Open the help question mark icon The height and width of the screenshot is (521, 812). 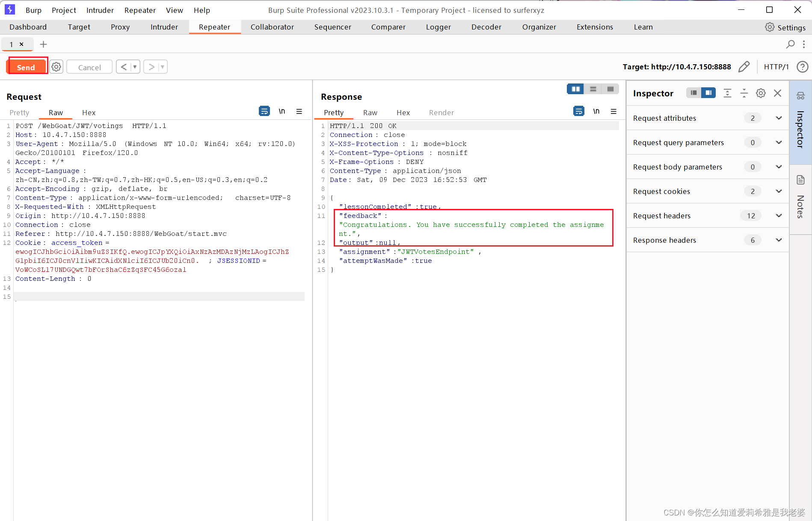[x=803, y=67]
